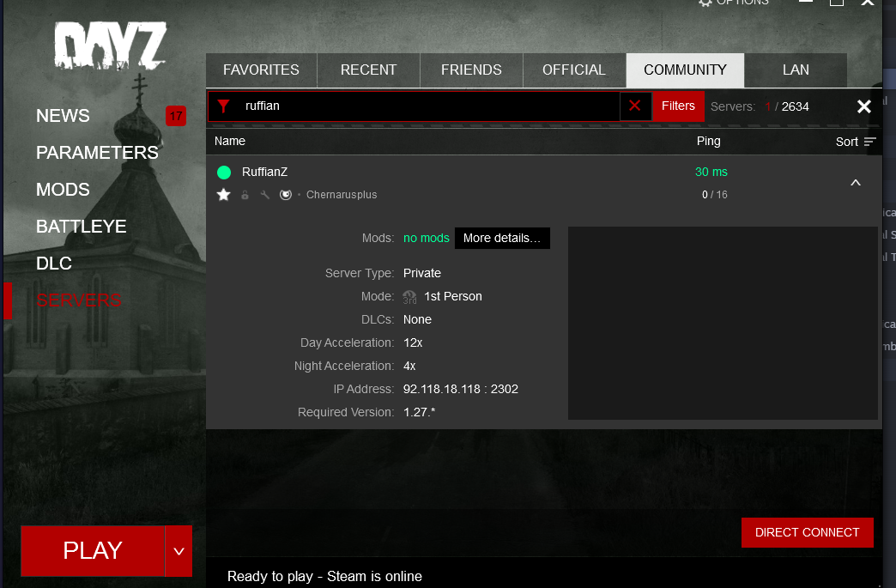Click the 1st Person mode icon
896x588 pixels.
click(409, 296)
